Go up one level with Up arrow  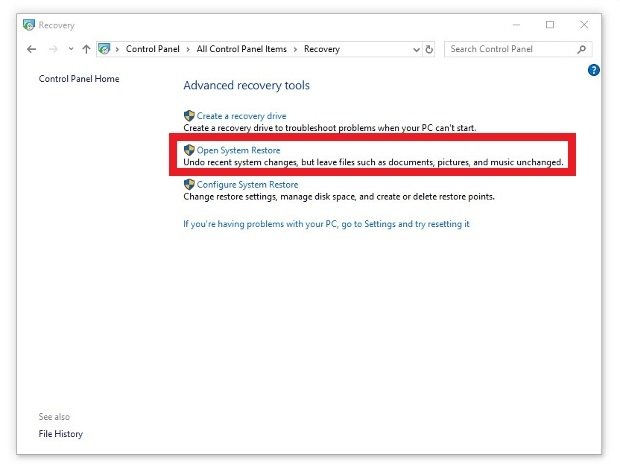click(86, 49)
